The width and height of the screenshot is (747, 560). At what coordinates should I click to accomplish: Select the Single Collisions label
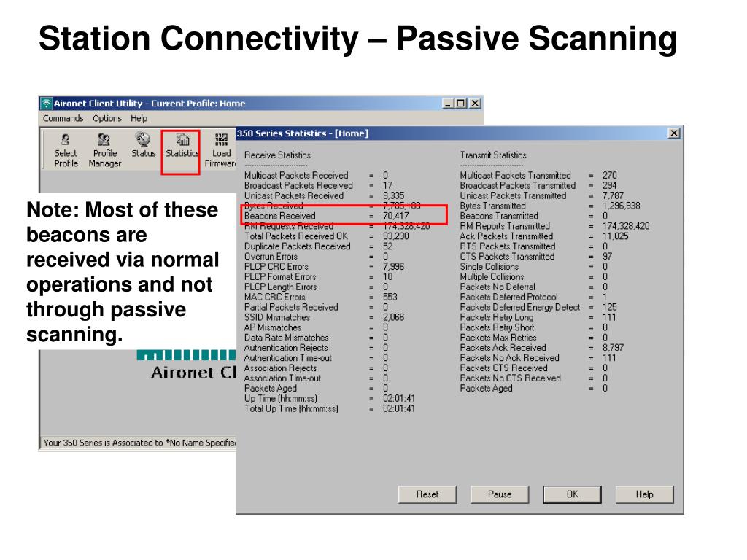(489, 267)
